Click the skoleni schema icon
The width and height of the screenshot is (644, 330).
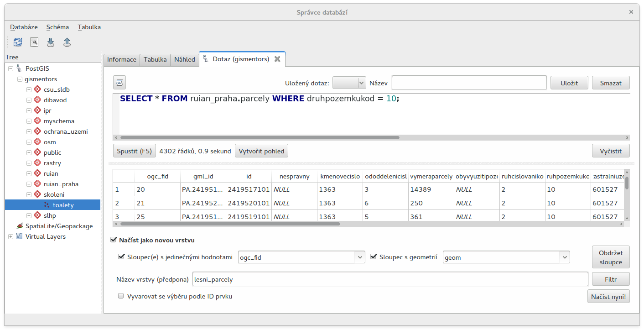click(37, 194)
